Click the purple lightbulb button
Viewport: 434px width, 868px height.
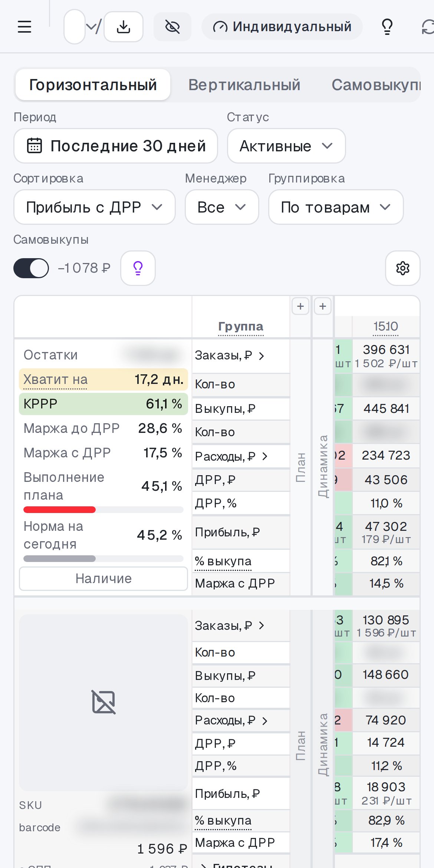click(x=138, y=268)
